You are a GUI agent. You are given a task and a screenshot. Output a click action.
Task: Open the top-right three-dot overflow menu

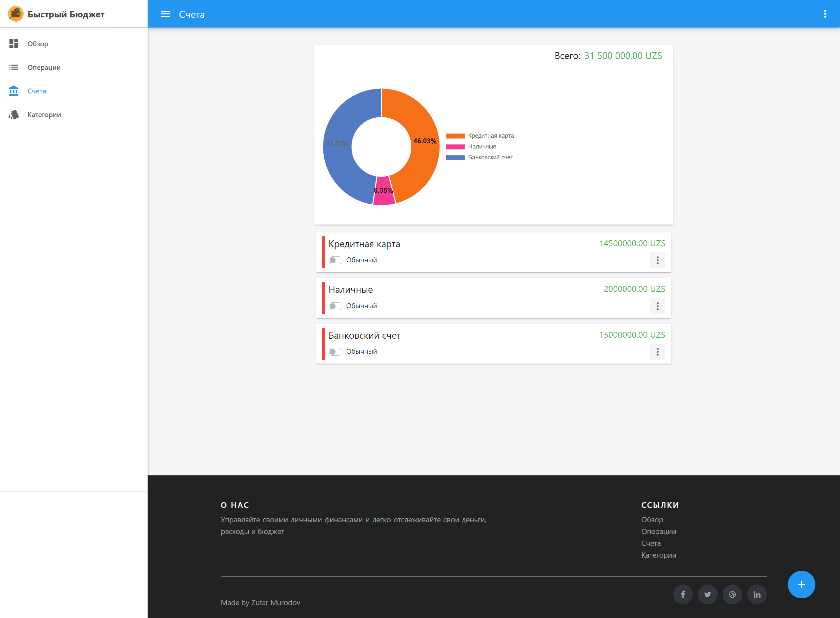(x=825, y=14)
